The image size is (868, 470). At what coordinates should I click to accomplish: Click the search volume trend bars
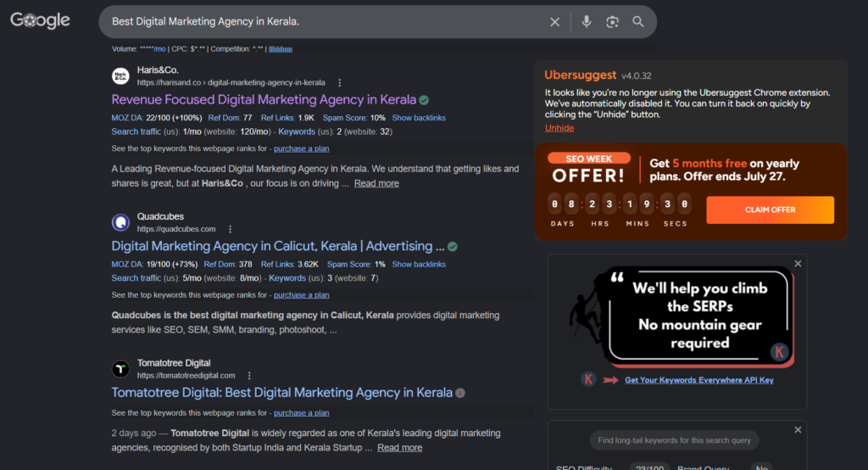click(x=281, y=49)
